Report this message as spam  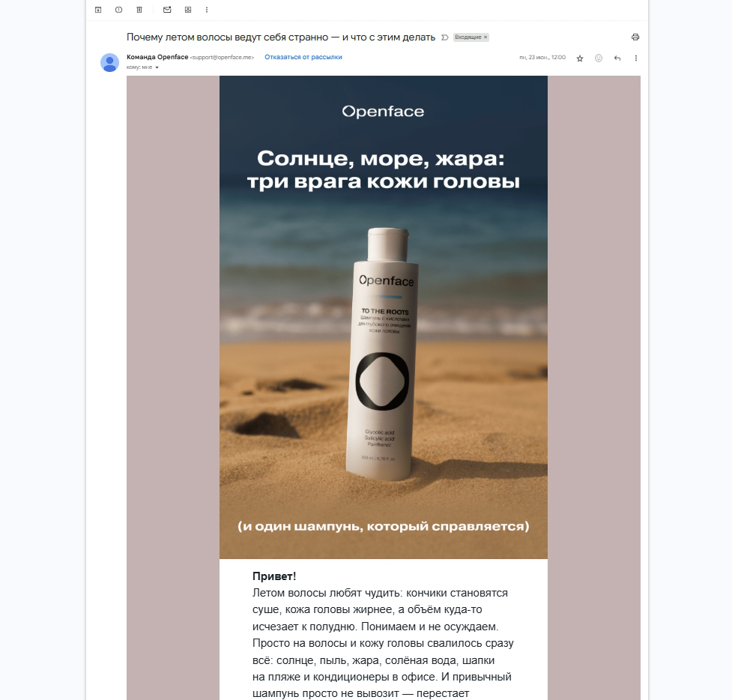[x=118, y=10]
